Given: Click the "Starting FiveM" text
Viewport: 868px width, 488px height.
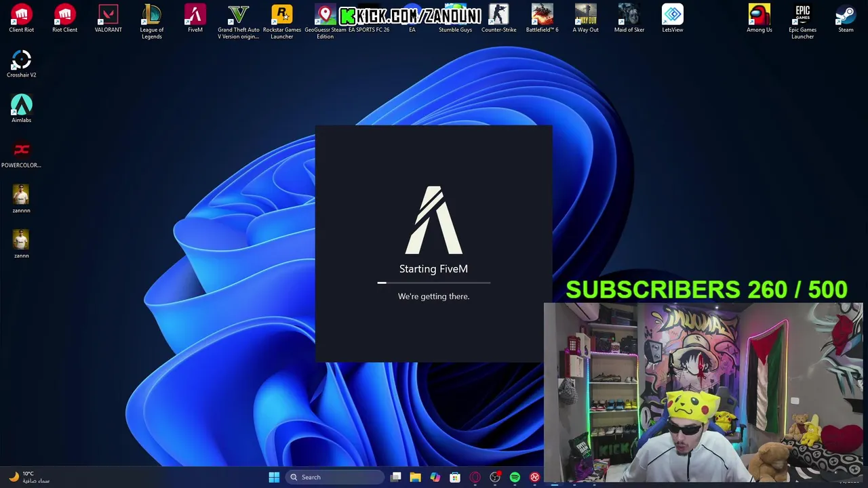Looking at the screenshot, I should coord(433,269).
